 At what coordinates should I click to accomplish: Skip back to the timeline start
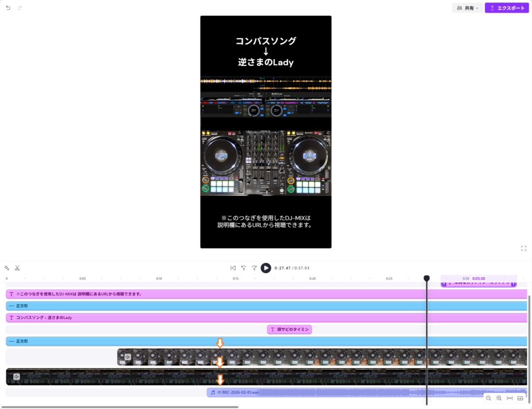pyautogui.click(x=233, y=268)
